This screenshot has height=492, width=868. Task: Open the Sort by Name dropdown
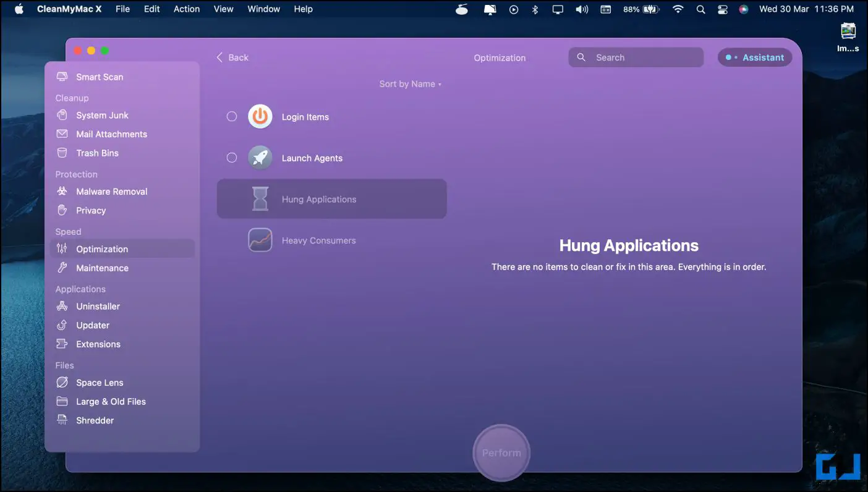411,84
